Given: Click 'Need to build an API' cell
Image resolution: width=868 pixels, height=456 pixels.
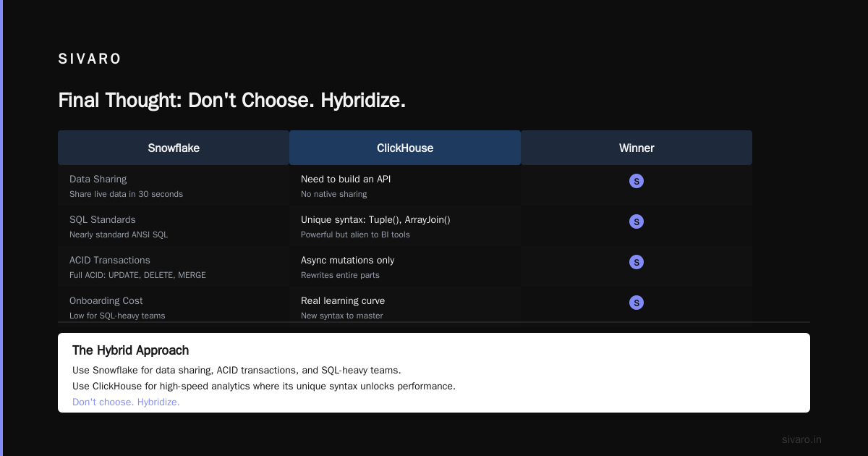Looking at the screenshot, I should (x=346, y=179).
